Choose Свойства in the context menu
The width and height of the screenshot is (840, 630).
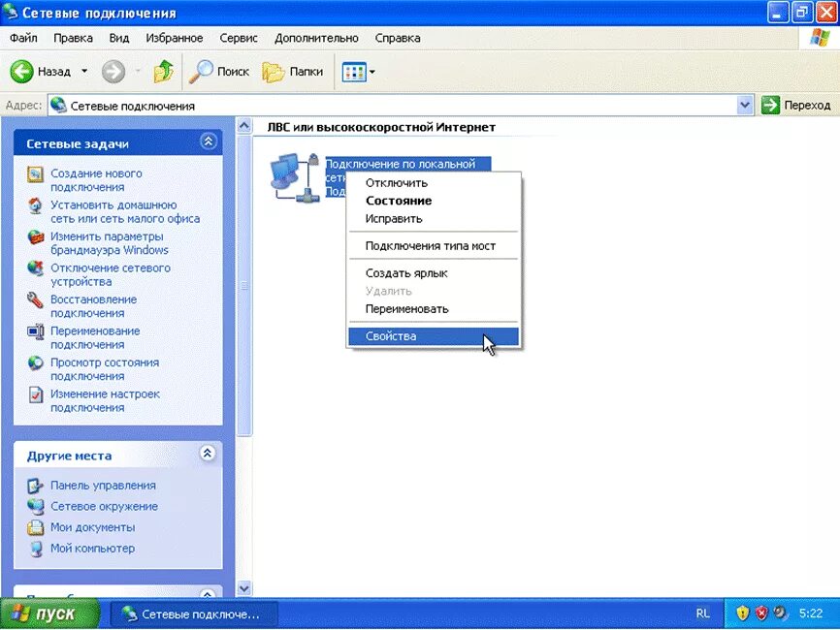(x=434, y=336)
